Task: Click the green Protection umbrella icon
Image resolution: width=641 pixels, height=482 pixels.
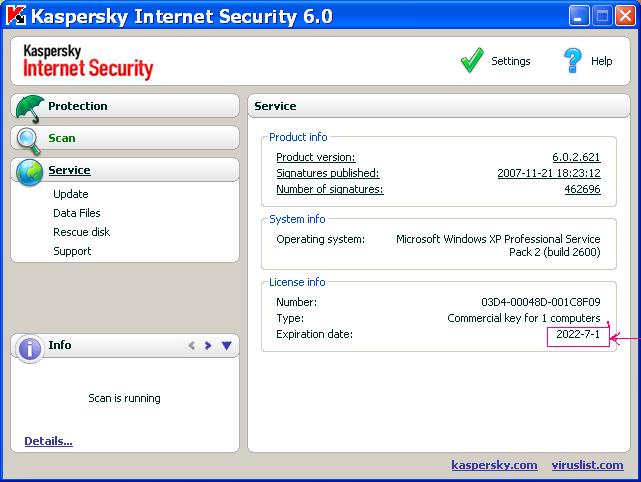Action: [x=30, y=107]
